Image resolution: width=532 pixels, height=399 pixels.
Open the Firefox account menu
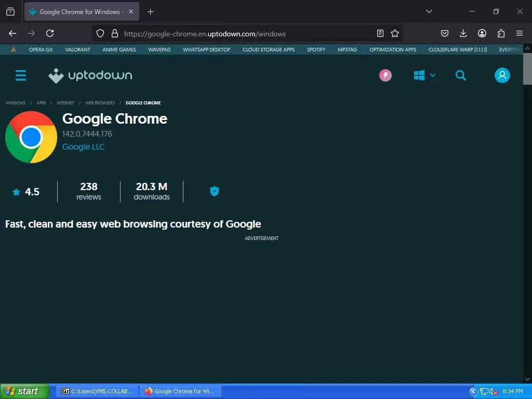tap(482, 33)
